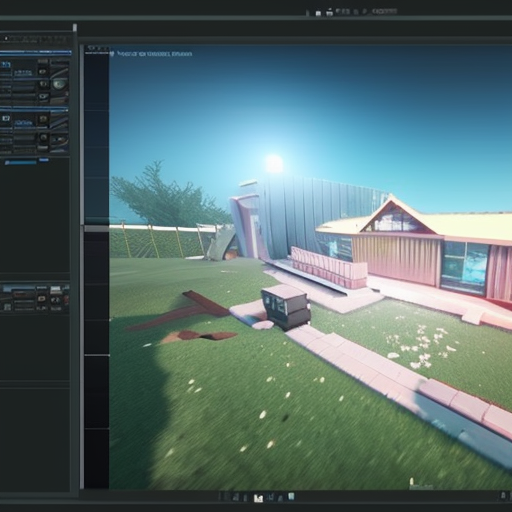The height and width of the screenshot is (512, 512).
Task: Toggle the top eye icon in first panel section
Action: pyautogui.click(x=42, y=72)
